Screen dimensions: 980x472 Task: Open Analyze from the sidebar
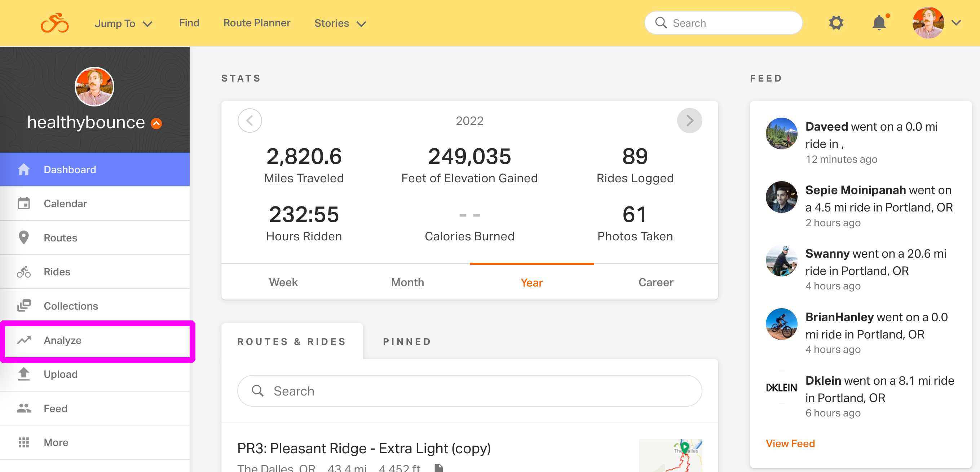(62, 340)
